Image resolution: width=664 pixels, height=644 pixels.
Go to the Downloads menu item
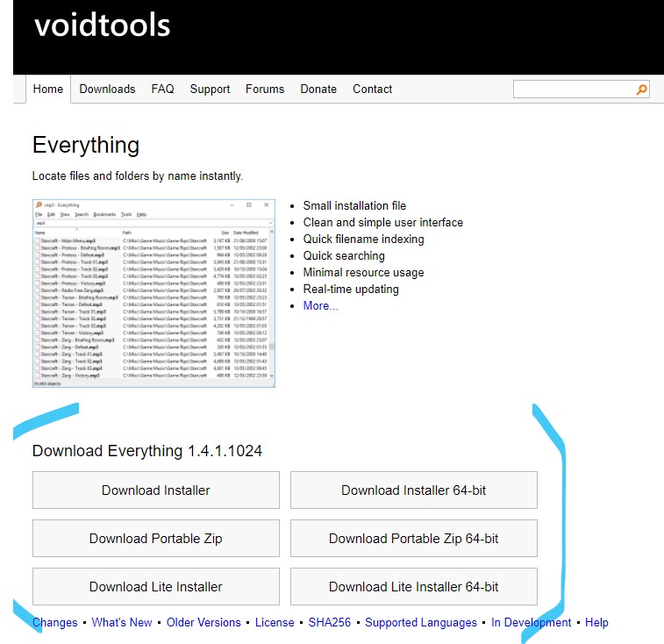point(107,89)
